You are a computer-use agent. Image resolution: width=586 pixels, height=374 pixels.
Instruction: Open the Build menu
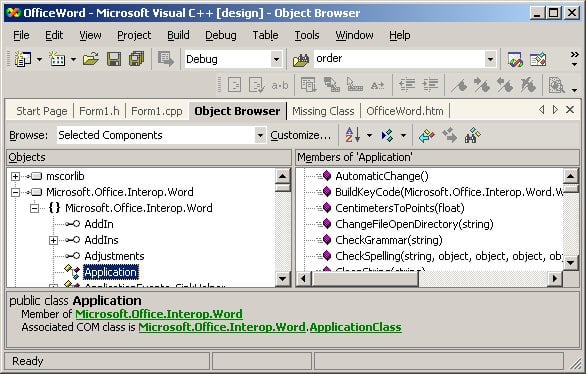(x=178, y=35)
